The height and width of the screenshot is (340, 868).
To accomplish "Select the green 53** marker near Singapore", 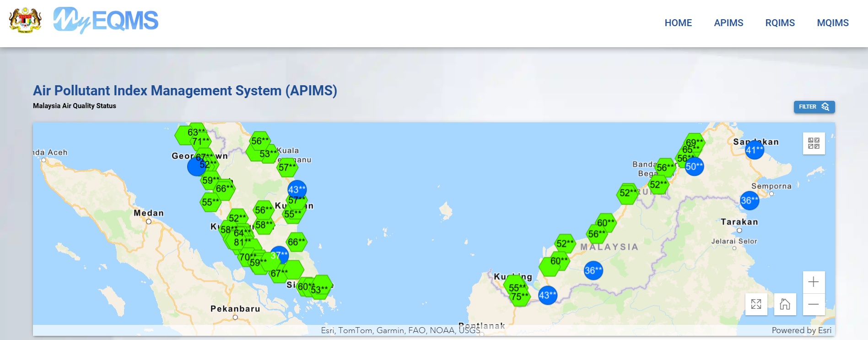I will (x=320, y=289).
